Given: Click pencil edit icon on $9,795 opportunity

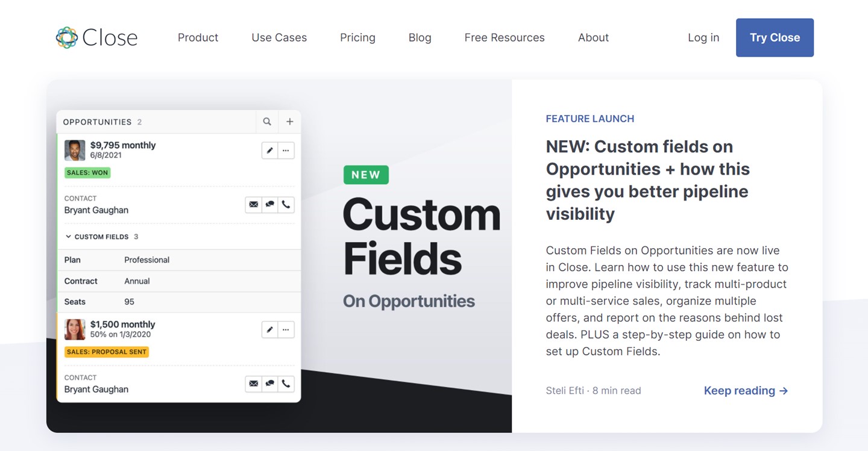Looking at the screenshot, I should (x=269, y=151).
